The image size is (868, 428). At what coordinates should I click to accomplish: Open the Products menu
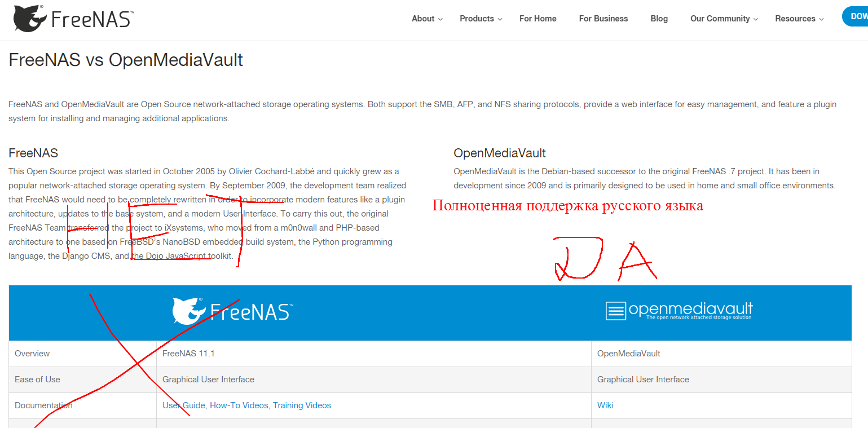click(477, 19)
